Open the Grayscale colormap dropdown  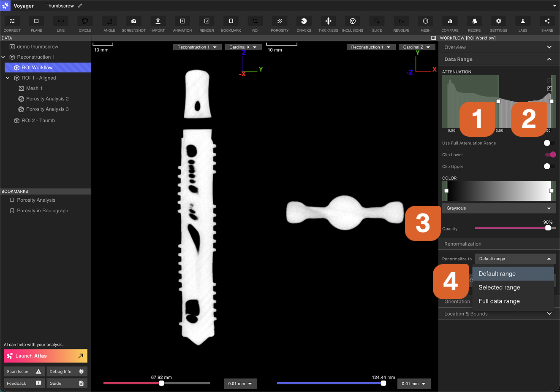[x=499, y=208]
